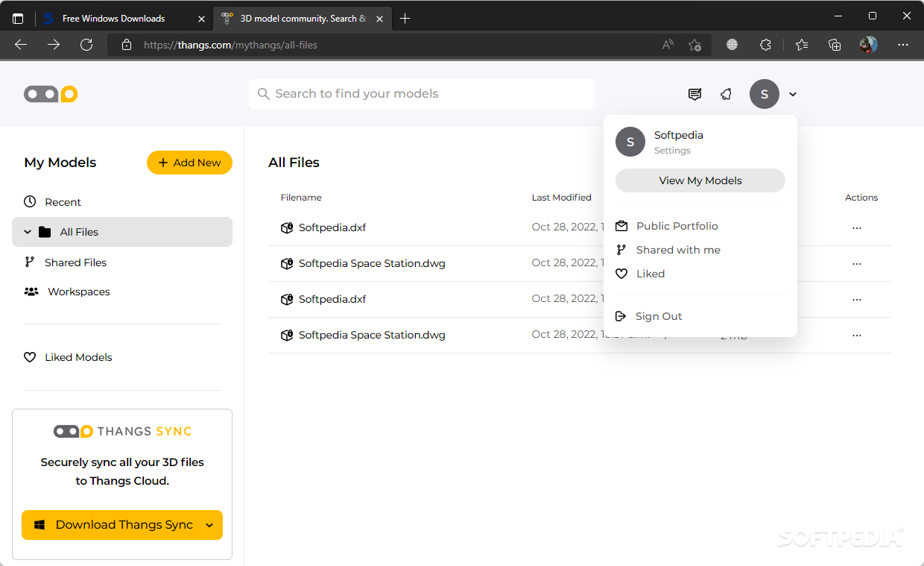Viewport: 924px width, 566px height.
Task: Open browser settings and more menu
Action: click(903, 45)
